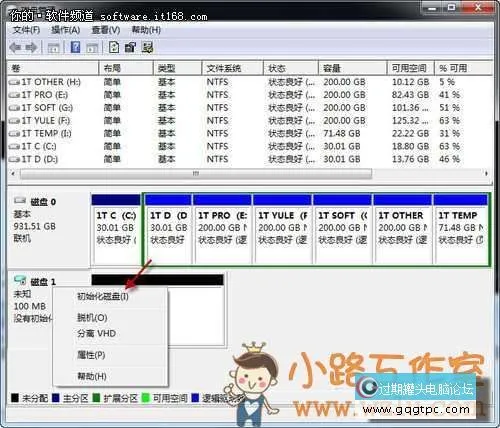Screen dimensions: 500x428
Task: Click the blue Help question-mark toolbar icon
Action: click(75, 47)
